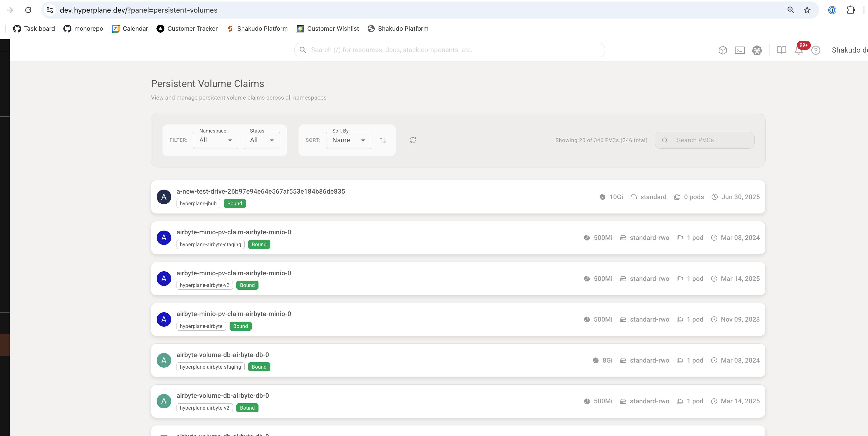
Task: Focus the browser address bar URL
Action: [x=139, y=10]
